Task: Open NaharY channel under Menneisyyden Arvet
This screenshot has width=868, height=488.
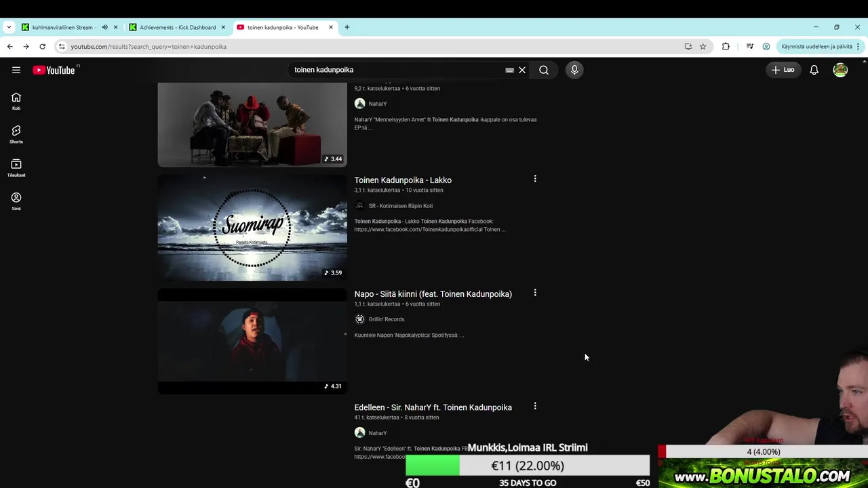Action: coord(378,104)
